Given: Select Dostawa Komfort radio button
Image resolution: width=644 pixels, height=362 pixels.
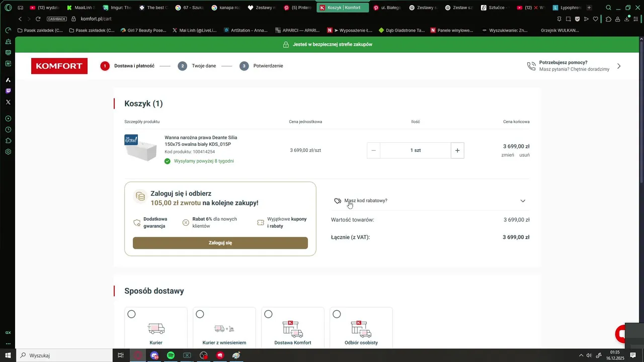Looking at the screenshot, I should (x=268, y=314).
